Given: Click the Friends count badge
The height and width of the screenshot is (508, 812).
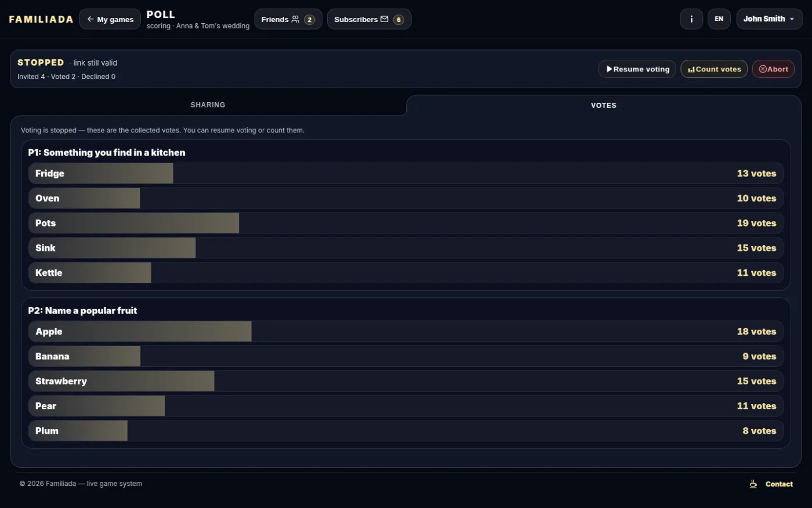Looking at the screenshot, I should [310, 20].
